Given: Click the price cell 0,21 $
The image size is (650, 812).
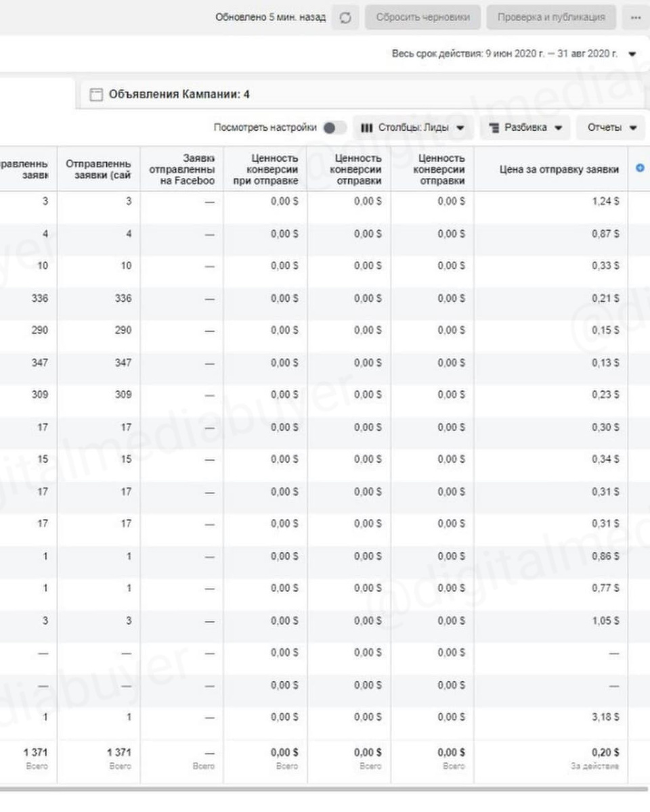Looking at the screenshot, I should [605, 298].
